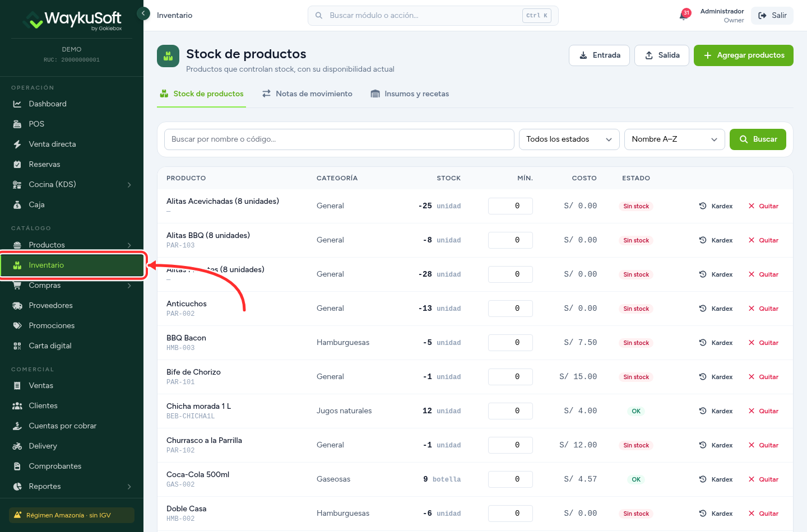Switch to the Stock de productos tab
807x532 pixels.
click(202, 94)
